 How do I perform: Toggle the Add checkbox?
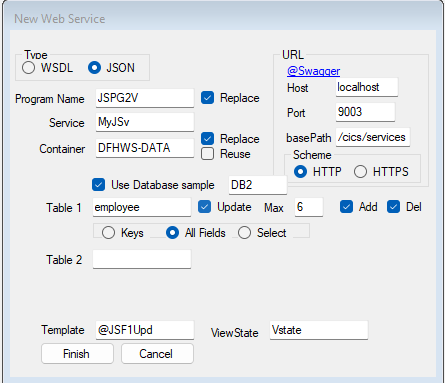(346, 207)
